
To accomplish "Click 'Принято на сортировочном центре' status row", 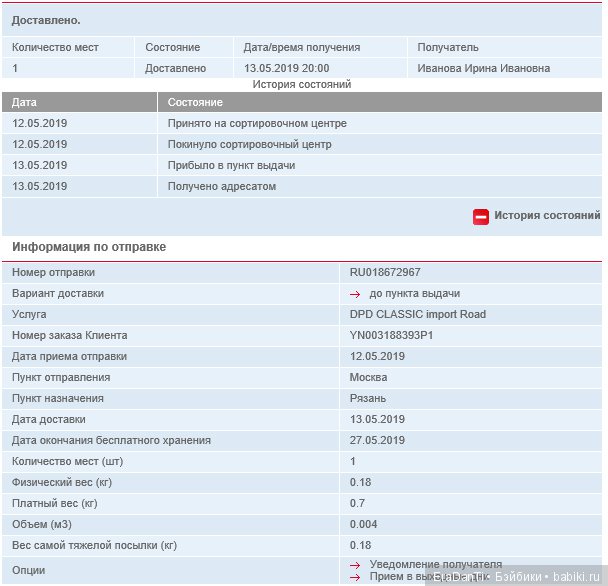I will (x=256, y=124).
